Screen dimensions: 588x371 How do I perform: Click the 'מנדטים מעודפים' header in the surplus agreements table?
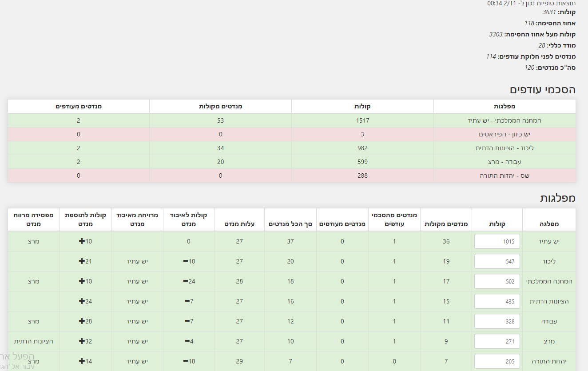[x=79, y=106]
